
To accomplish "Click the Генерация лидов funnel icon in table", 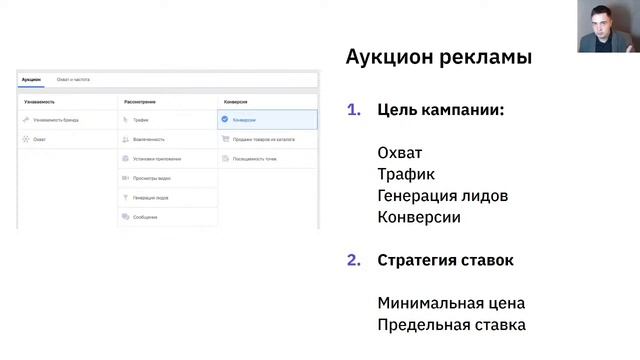I will point(125,198).
